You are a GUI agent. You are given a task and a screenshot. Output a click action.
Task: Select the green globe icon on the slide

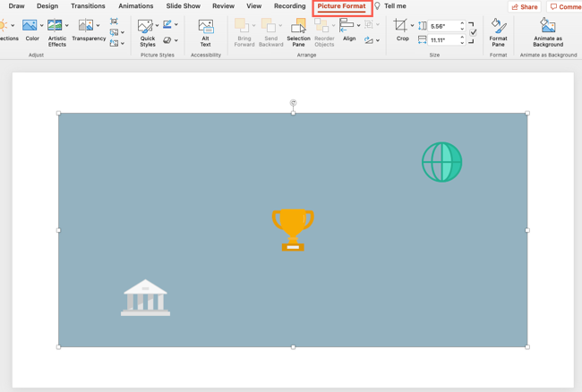tap(441, 162)
